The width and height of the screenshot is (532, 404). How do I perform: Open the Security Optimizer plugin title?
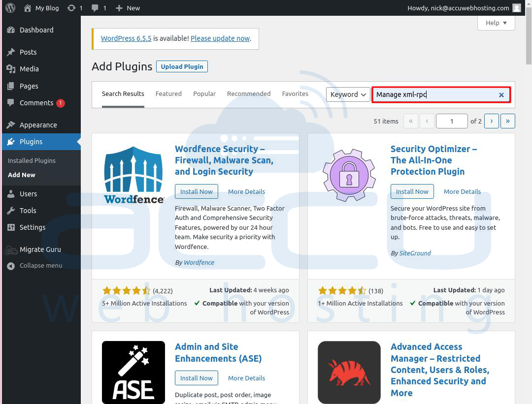[x=434, y=160]
